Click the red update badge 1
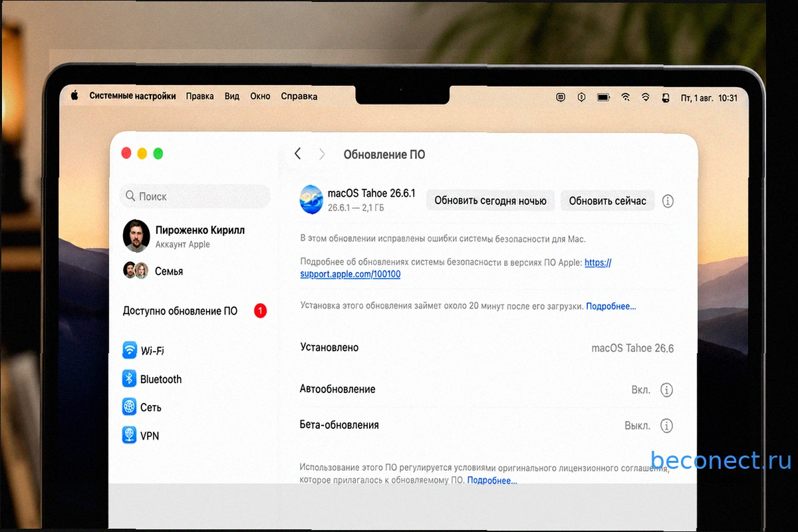 260,311
